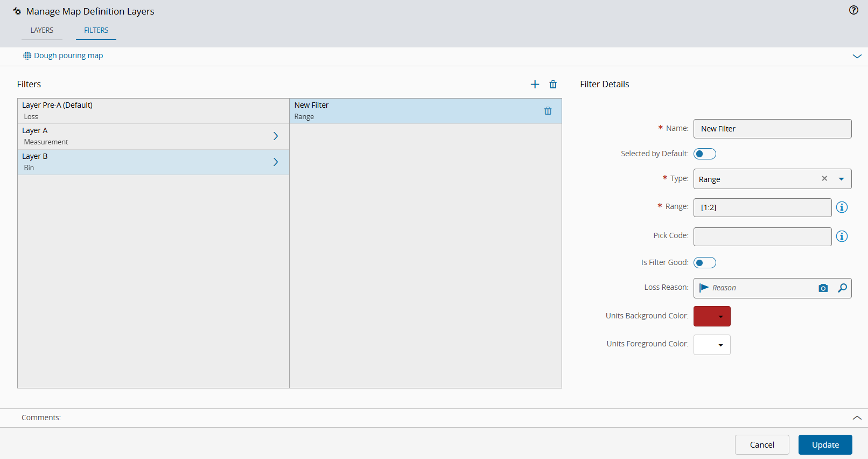The image size is (868, 459).
Task: Switch to the LAYERS tab
Action: pyautogui.click(x=42, y=30)
